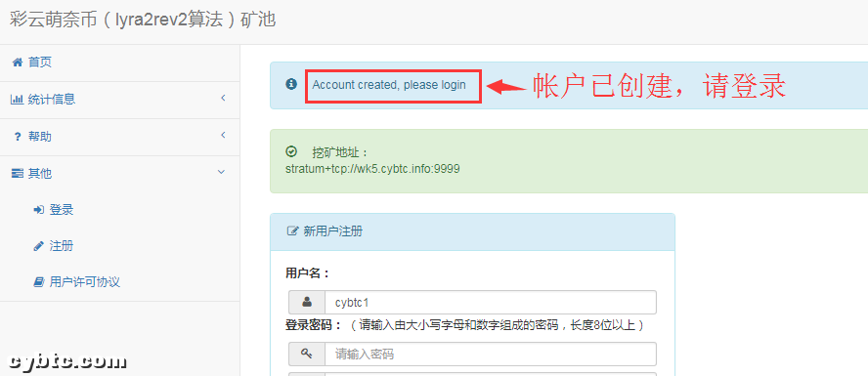Click the 彩云萌奈币 矿池 site title
This screenshot has height=376, width=868.
[x=143, y=20]
